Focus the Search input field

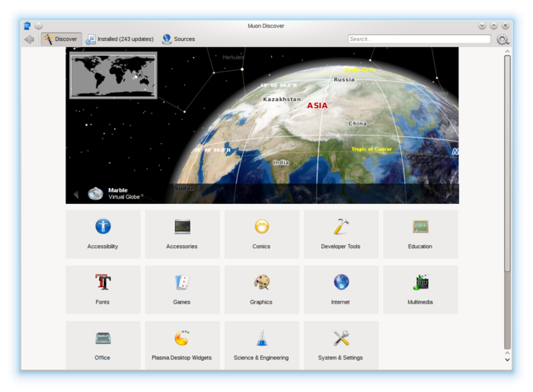point(419,39)
